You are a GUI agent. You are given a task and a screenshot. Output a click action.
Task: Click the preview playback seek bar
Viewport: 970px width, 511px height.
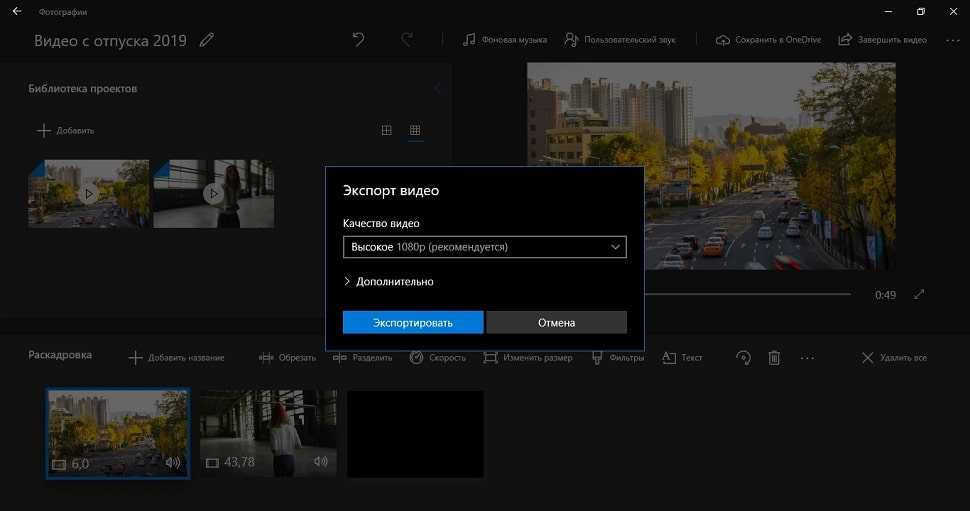750,294
